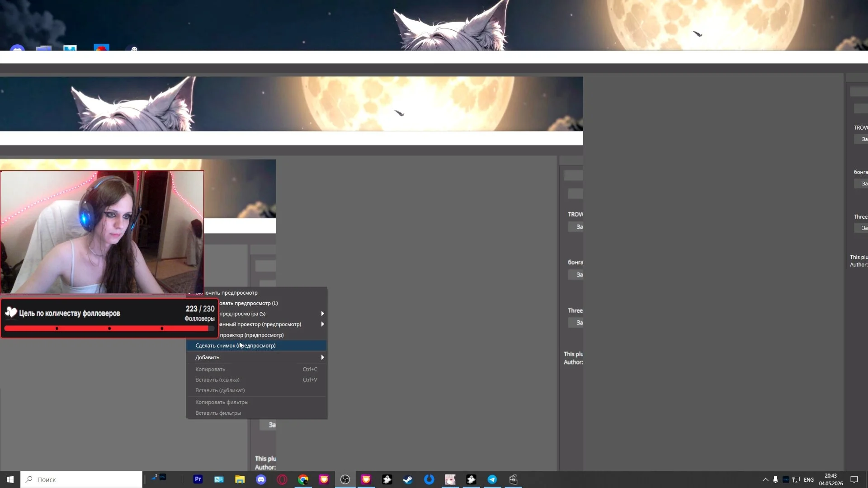Open Telegram from the taskbar

point(492,479)
